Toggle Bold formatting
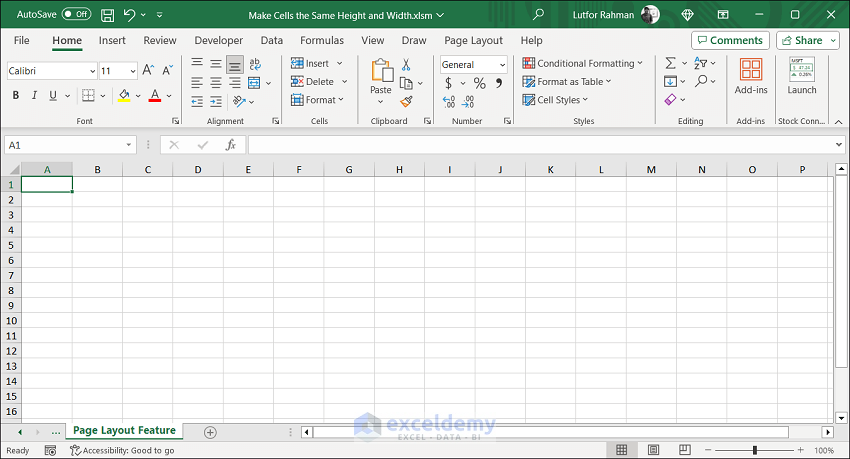 tap(16, 95)
